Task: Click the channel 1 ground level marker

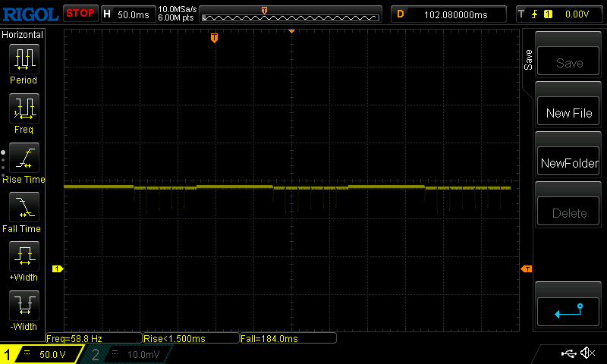Action: [58, 269]
